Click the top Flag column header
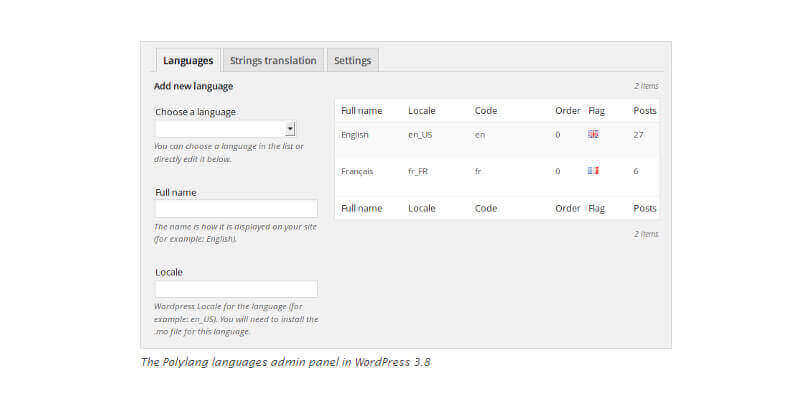Viewport: 800px width, 400px height. coord(596,111)
